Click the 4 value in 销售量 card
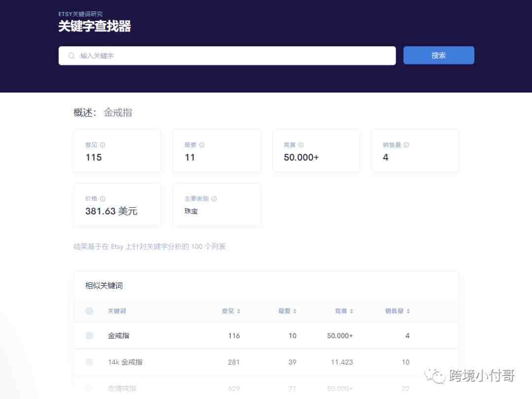This screenshot has width=532, height=399. coord(386,158)
